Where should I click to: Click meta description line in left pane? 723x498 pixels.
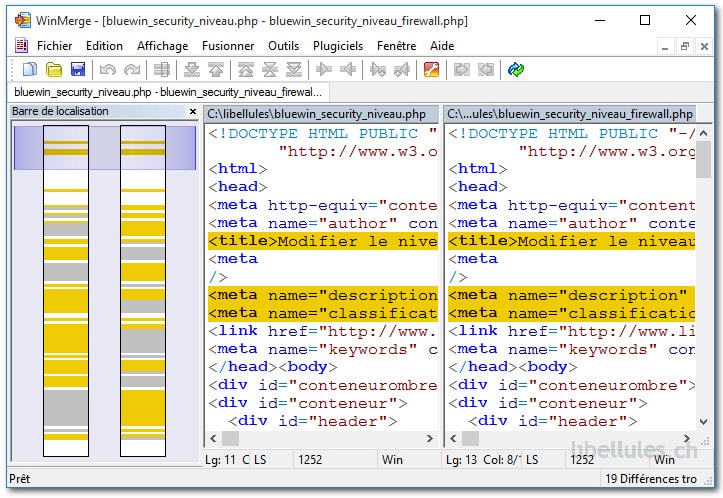323,295
